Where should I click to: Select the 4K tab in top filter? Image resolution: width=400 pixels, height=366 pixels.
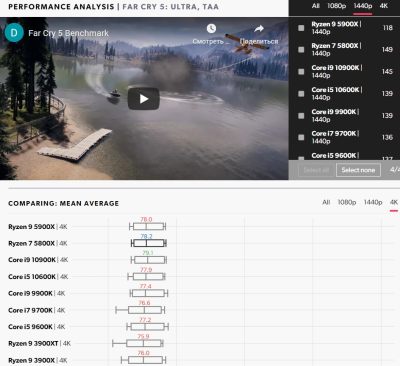click(x=384, y=6)
